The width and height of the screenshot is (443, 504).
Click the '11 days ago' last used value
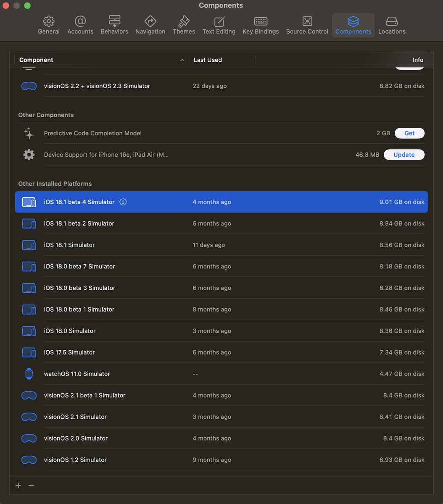click(209, 245)
